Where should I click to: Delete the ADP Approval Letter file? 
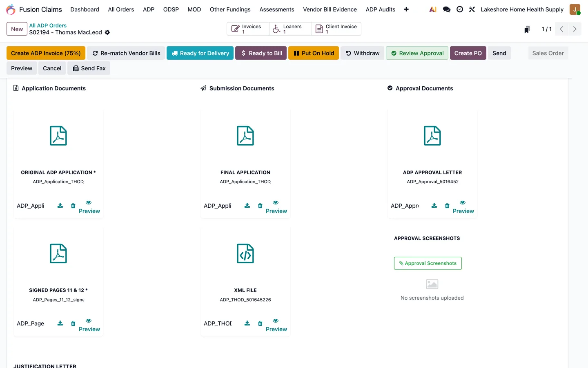click(447, 206)
